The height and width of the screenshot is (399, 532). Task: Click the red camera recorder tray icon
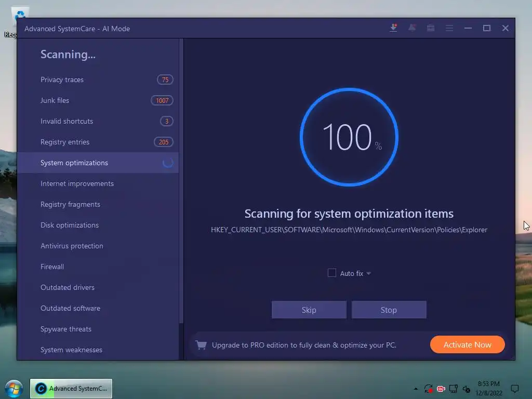click(441, 389)
